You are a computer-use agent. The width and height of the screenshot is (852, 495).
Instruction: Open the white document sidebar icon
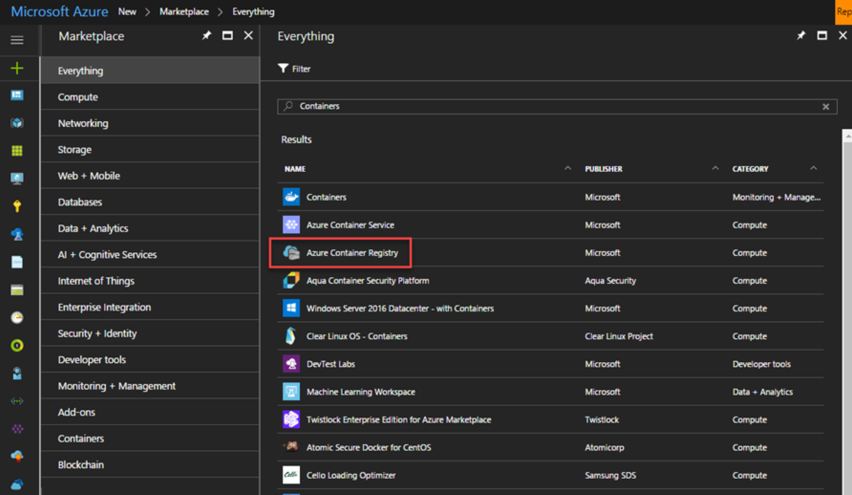tap(17, 262)
